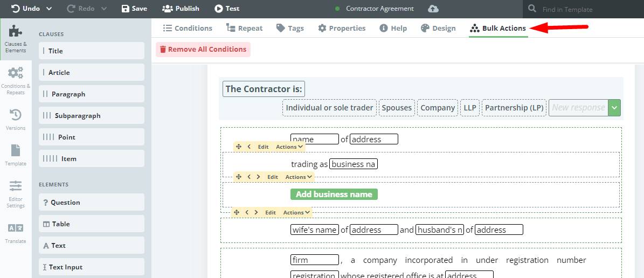The height and width of the screenshot is (278, 644).
Task: Select Individual or sole trader response
Action: click(x=329, y=108)
